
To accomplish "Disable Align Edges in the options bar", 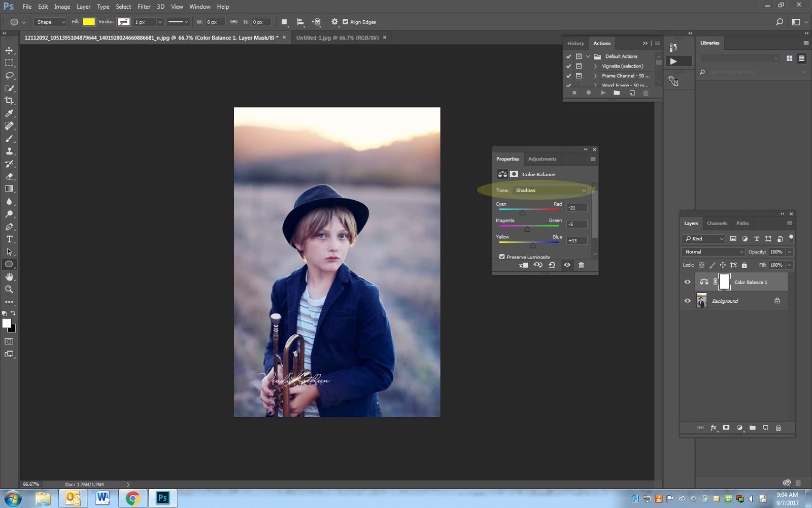I will pyautogui.click(x=346, y=22).
